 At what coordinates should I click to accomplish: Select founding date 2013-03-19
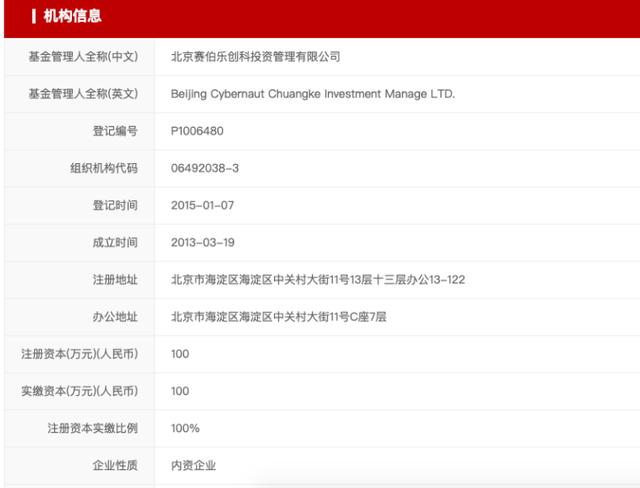[x=202, y=242]
